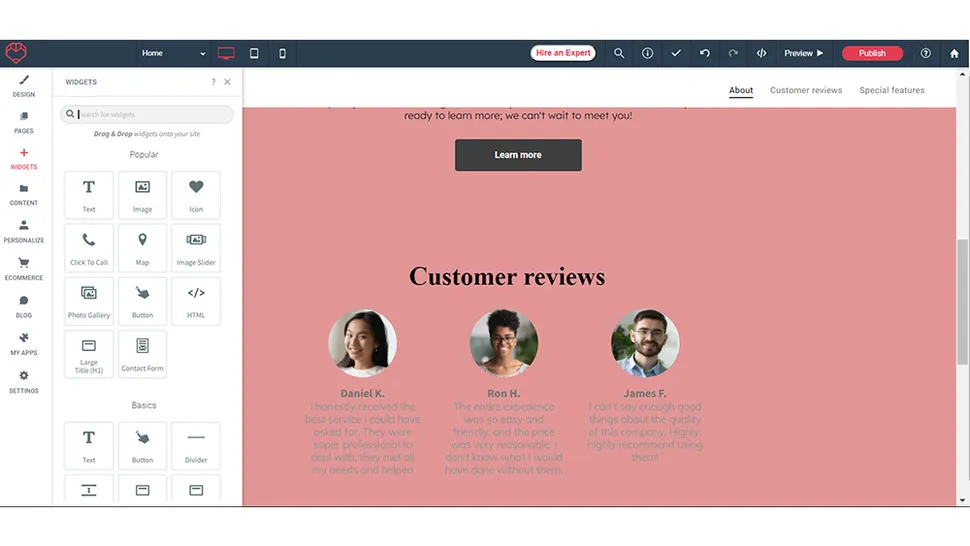Viewport: 970px width, 546px height.
Task: Click the Publish button
Action: pos(872,53)
